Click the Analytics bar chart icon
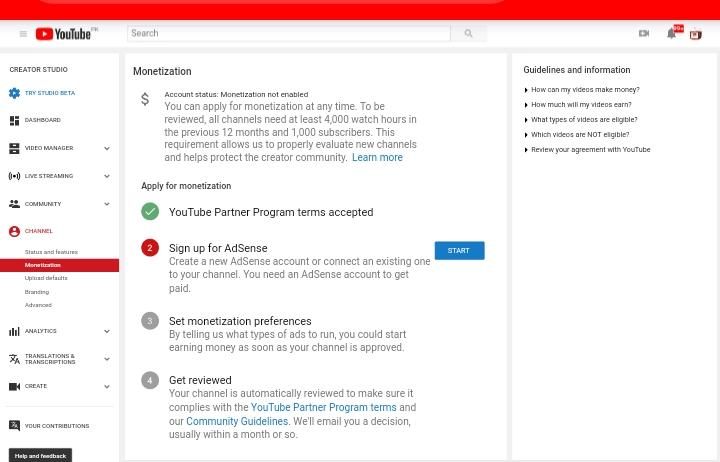This screenshot has height=462, width=720. pyautogui.click(x=14, y=331)
